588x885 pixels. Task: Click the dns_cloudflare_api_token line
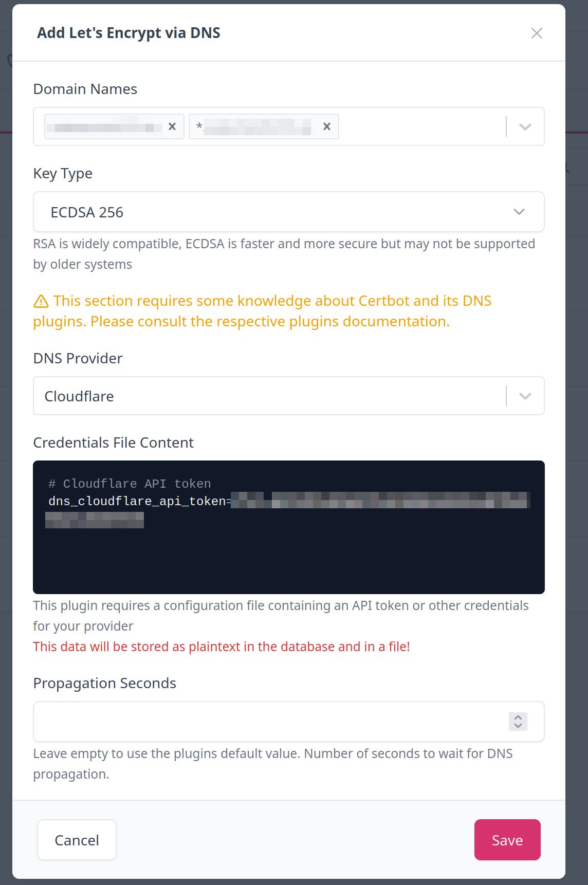pyautogui.click(x=137, y=501)
